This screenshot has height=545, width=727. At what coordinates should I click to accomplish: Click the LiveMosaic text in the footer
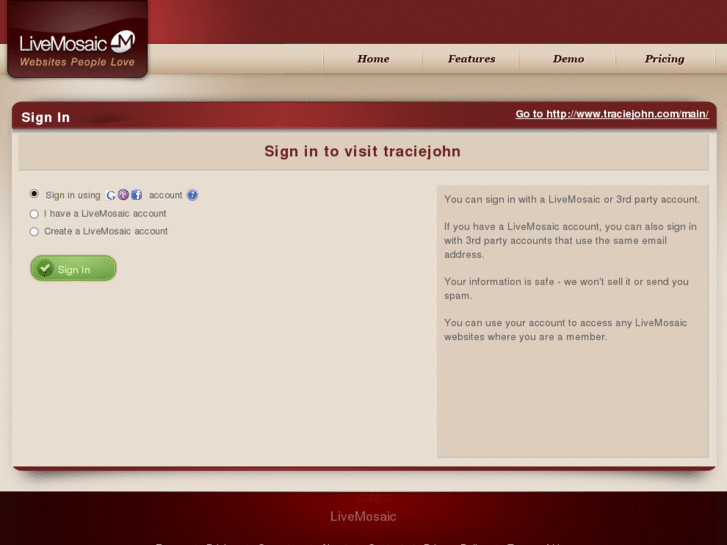click(363, 516)
